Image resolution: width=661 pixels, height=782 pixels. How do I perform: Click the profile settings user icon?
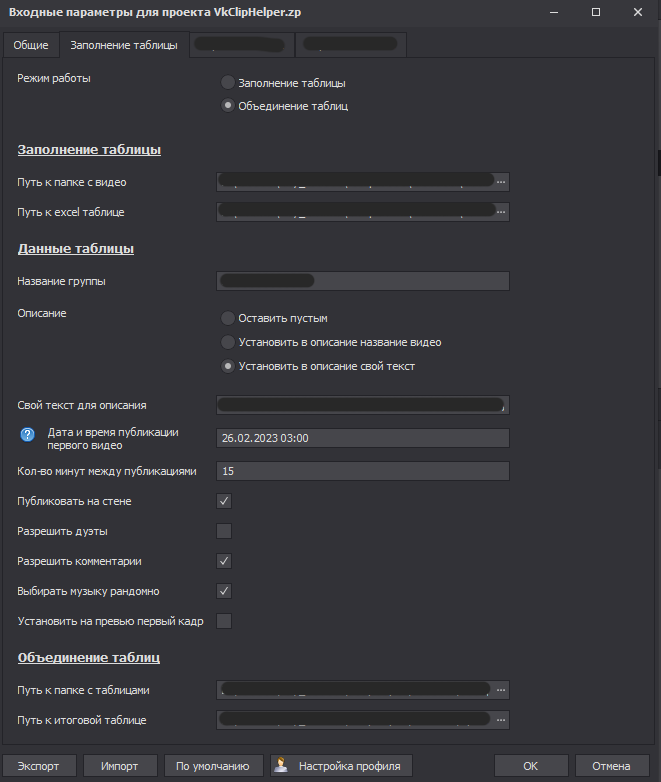[x=282, y=766]
